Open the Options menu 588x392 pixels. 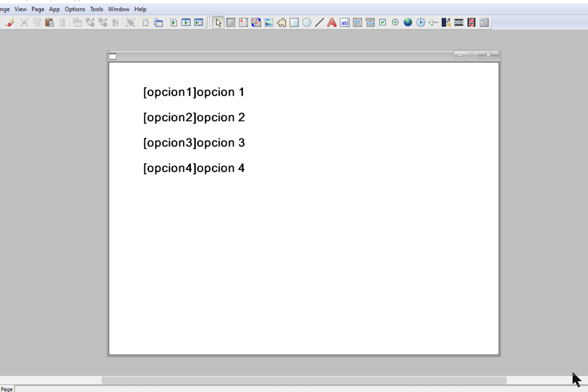click(x=75, y=9)
